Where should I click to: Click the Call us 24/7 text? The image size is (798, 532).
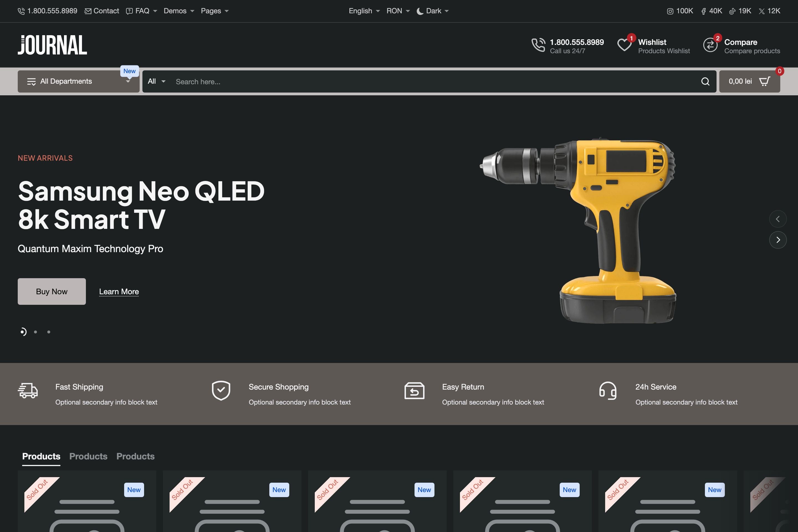tap(567, 51)
